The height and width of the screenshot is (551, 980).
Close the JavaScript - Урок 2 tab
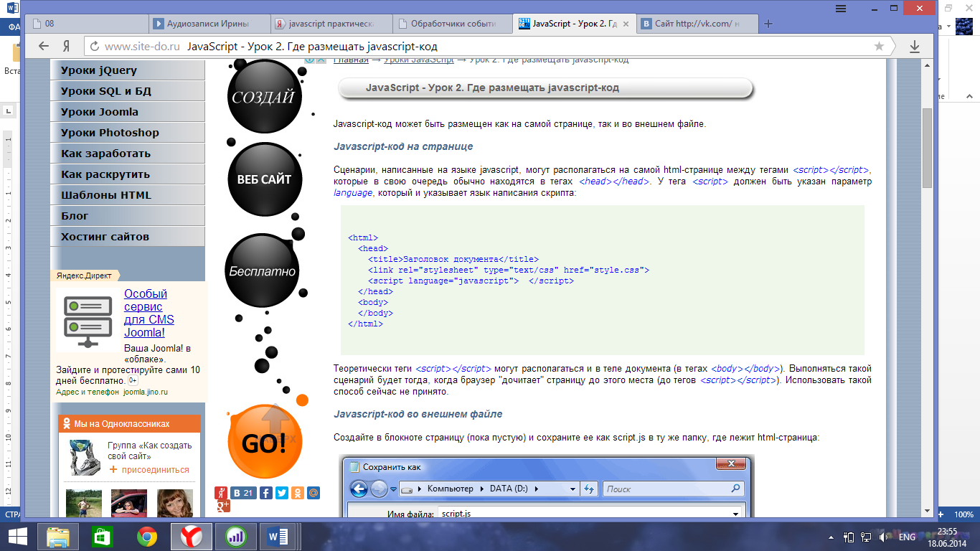625,24
